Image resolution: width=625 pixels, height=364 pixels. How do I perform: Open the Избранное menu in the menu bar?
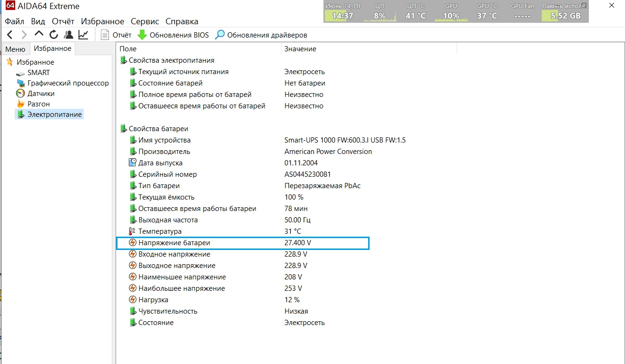coord(102,21)
